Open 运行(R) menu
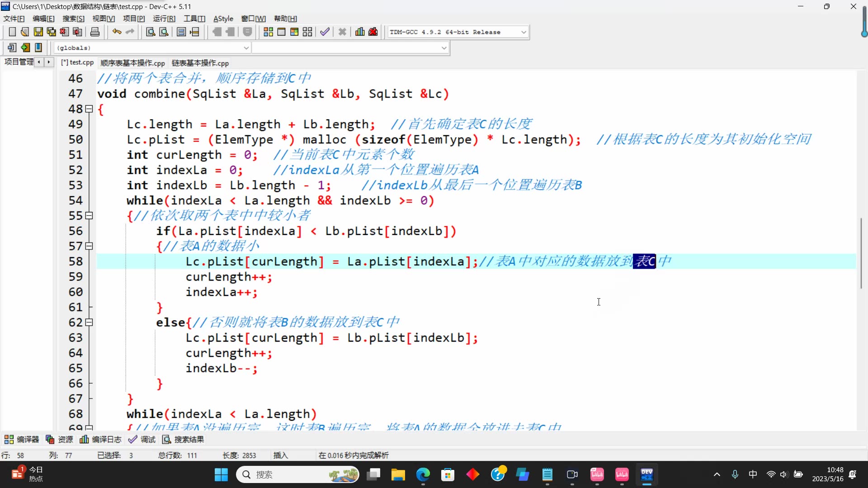Screen dimensions: 868x488 click(165, 19)
